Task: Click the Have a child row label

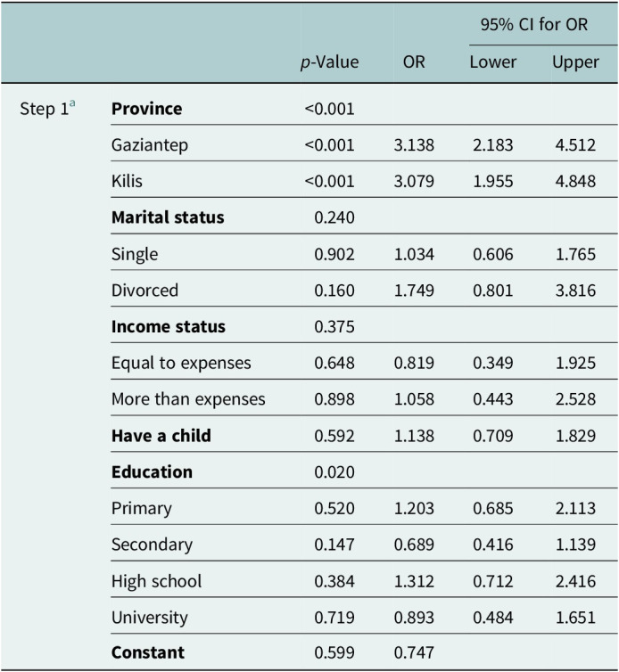Action: coord(161,436)
